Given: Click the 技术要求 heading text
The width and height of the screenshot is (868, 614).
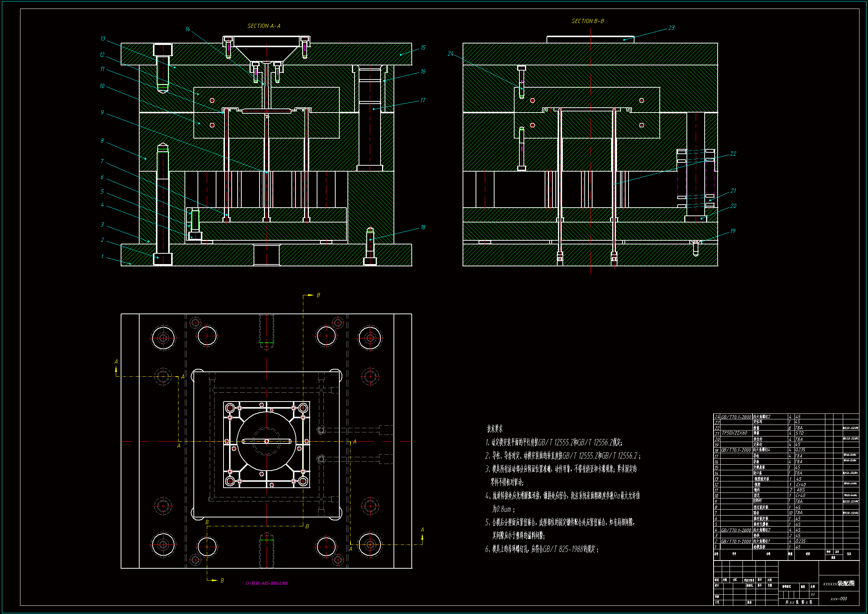Looking at the screenshot, I should (x=495, y=429).
